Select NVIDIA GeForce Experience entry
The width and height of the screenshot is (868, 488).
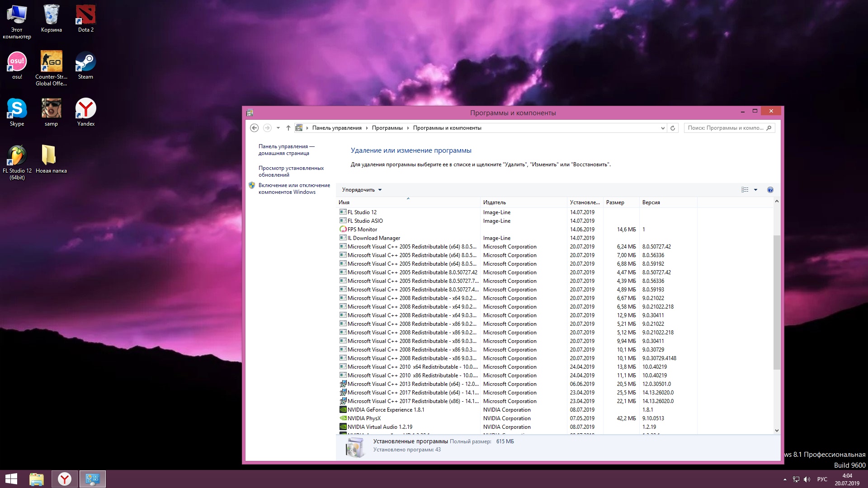click(x=386, y=409)
